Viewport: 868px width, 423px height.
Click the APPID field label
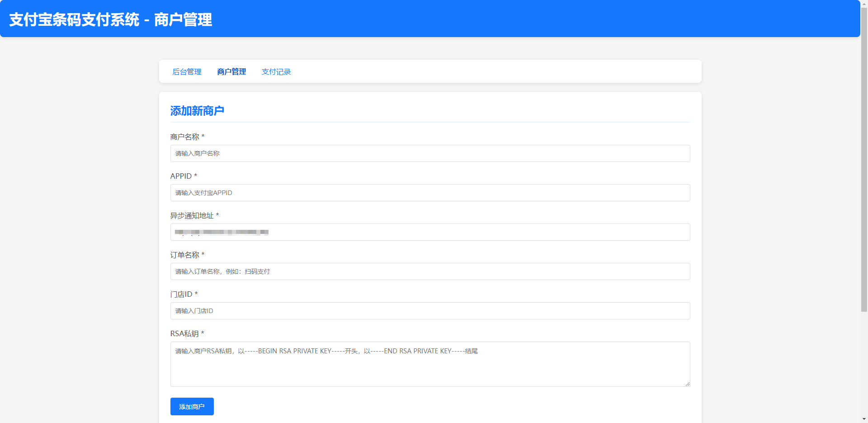(181, 176)
